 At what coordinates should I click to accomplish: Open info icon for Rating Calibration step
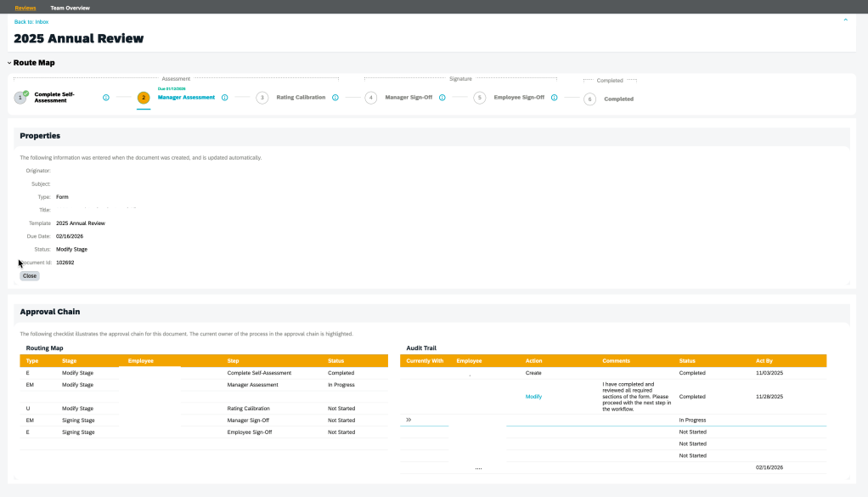(335, 98)
